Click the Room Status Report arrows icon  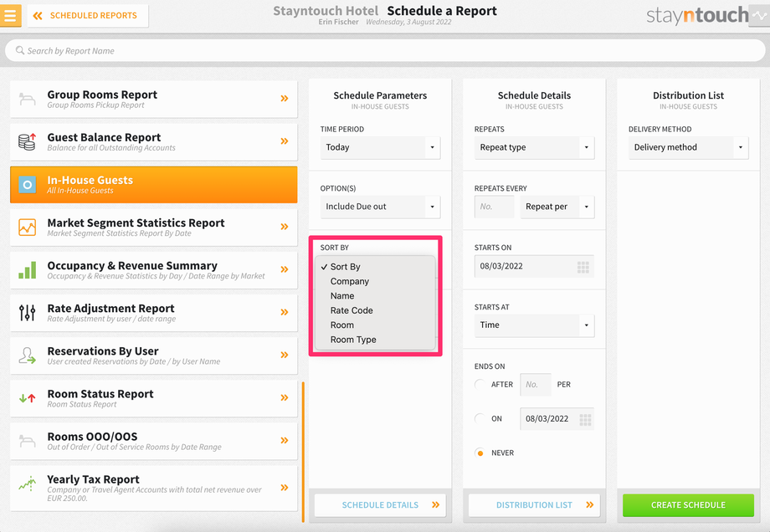pyautogui.click(x=27, y=398)
